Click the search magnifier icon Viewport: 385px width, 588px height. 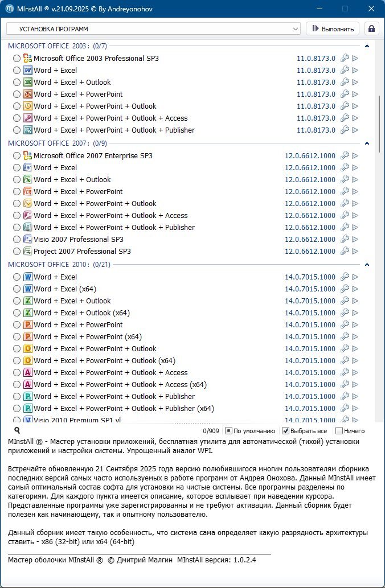17,431
